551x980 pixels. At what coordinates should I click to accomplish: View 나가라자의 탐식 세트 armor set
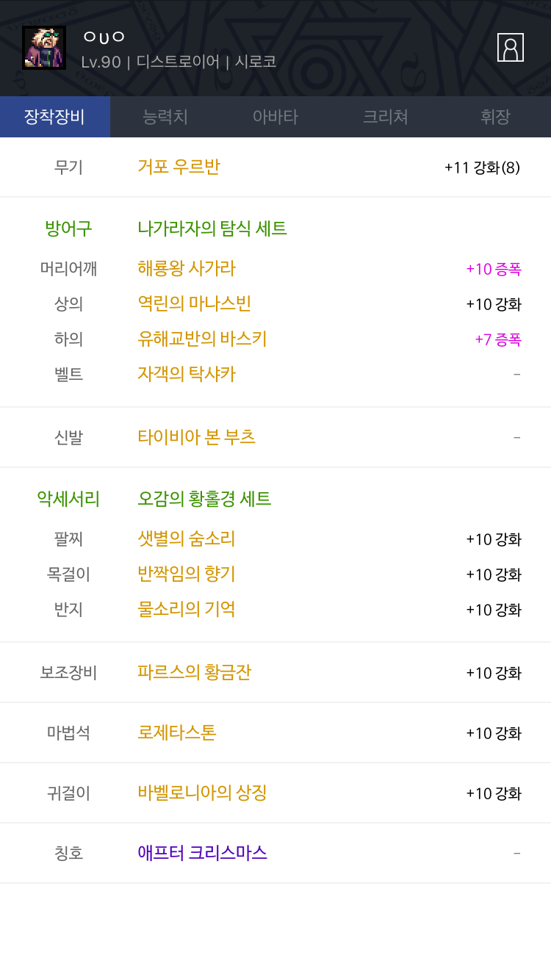[212, 228]
